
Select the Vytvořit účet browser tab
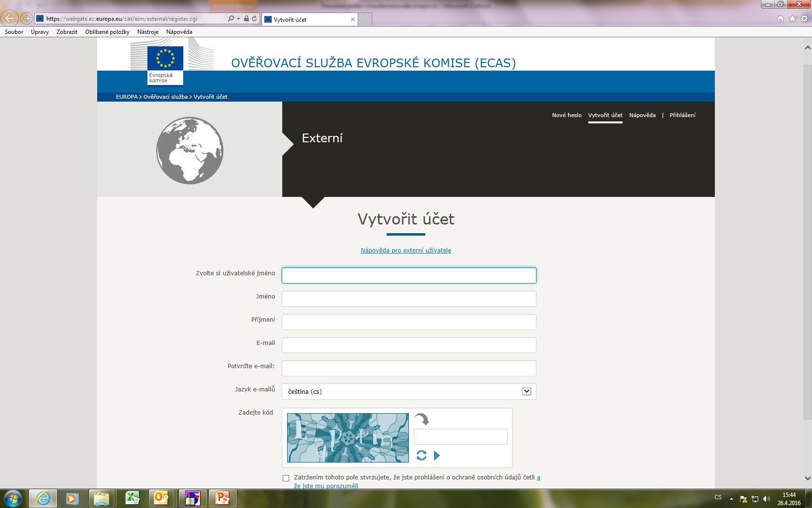[x=309, y=19]
